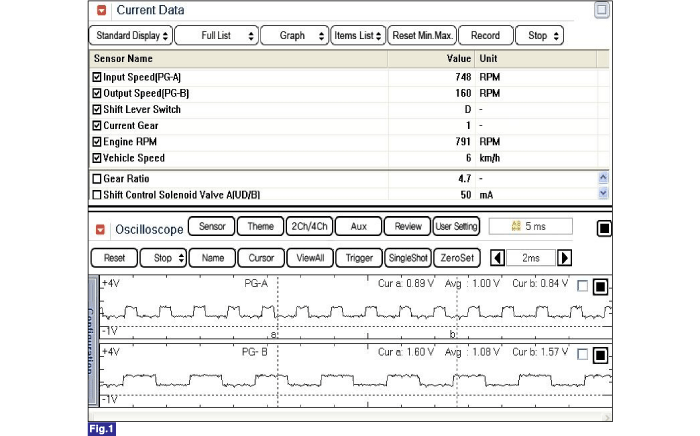Select the 2ms time division field

[x=531, y=257]
